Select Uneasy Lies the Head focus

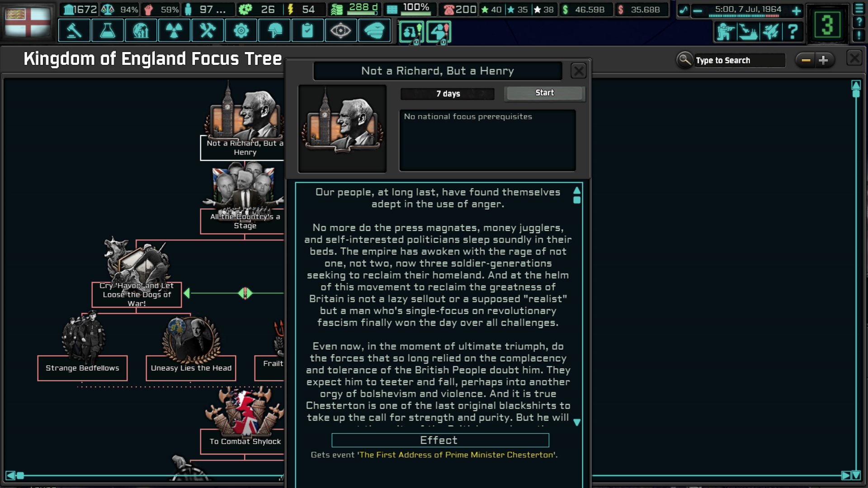point(191,368)
